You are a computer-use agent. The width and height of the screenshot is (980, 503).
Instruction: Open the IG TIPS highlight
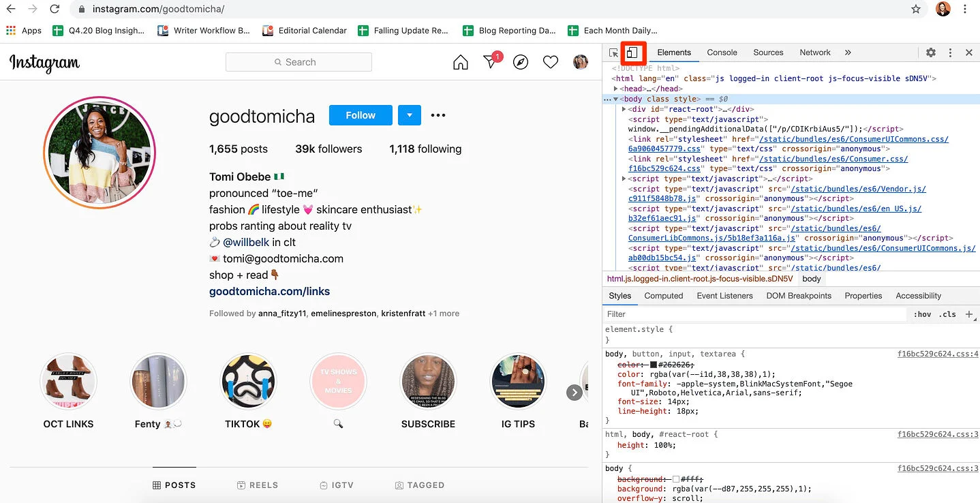pyautogui.click(x=518, y=382)
